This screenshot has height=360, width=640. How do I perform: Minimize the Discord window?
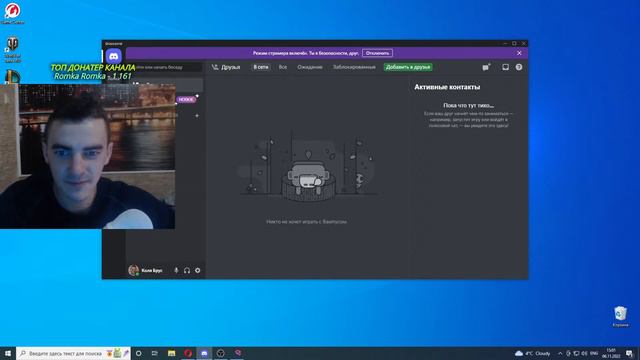point(505,43)
